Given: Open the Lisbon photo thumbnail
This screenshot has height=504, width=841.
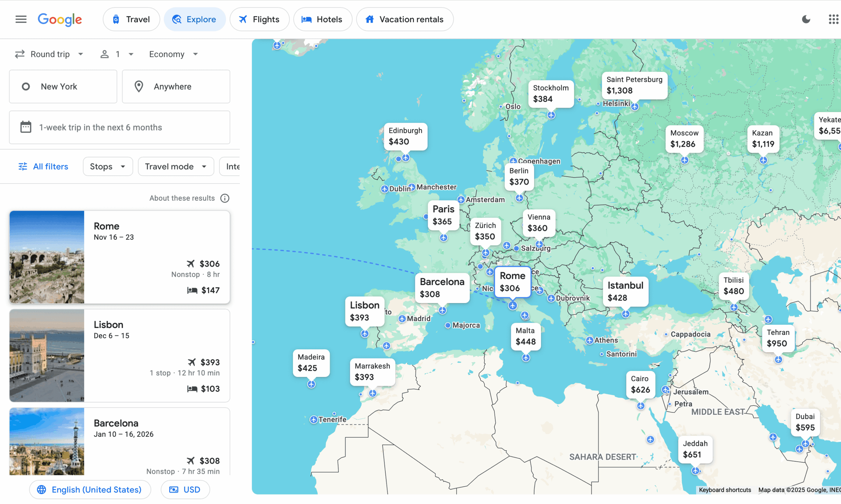Looking at the screenshot, I should pos(47,356).
